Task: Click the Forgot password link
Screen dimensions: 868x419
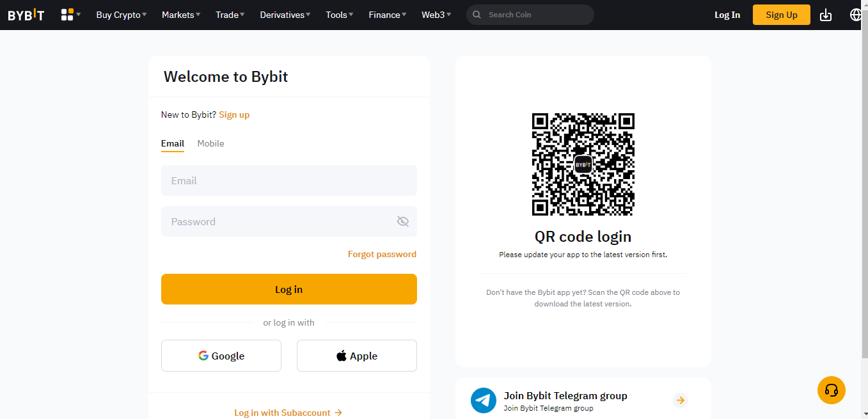Action: click(382, 254)
